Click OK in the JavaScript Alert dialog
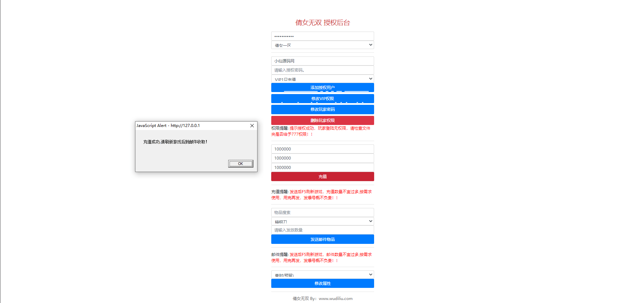 point(241,164)
